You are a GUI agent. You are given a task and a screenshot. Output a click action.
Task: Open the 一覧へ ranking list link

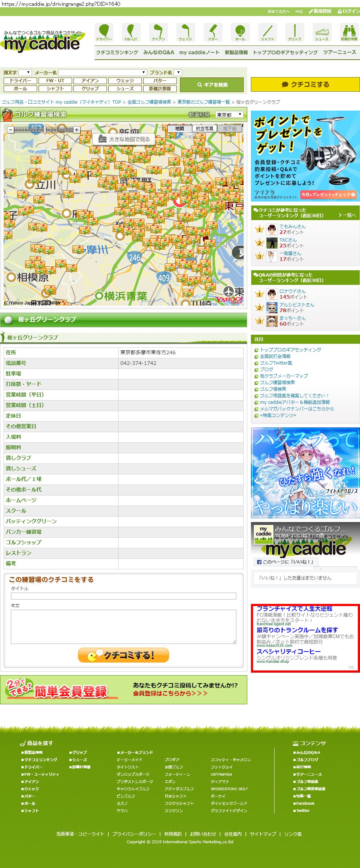pos(347,215)
